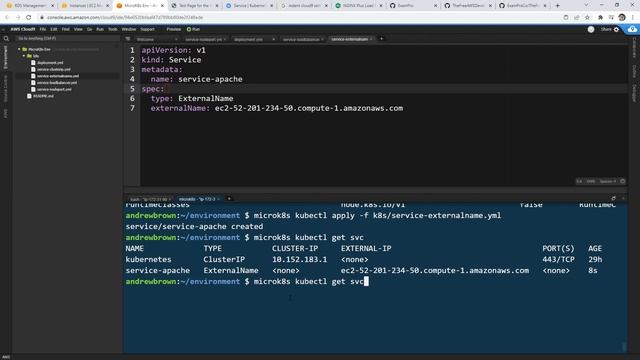Close the microk8s terminal tab

(x=219, y=199)
